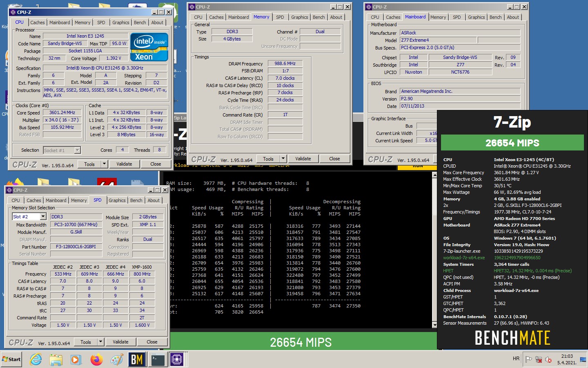Click the 3601.24 MHz core speed value

pos(62,112)
